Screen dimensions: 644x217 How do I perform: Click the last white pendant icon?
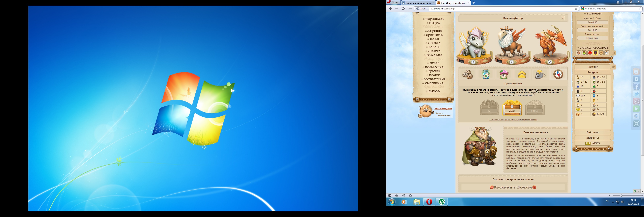[607, 53]
